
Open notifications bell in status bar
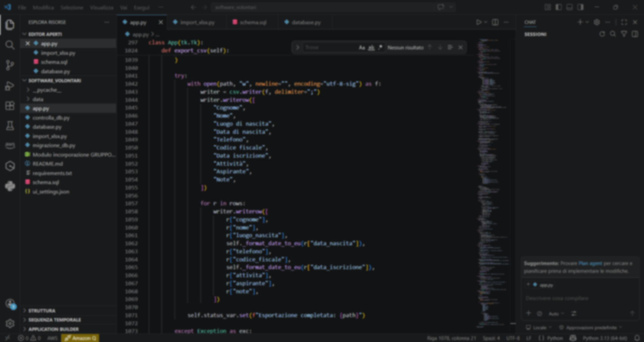637,338
